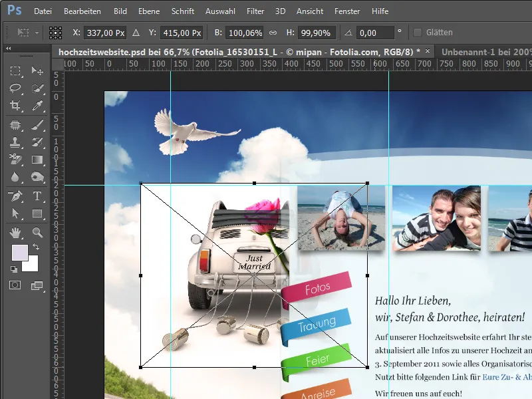Select the Eyedropper tool
Screen dimensions: 532x399
37,106
